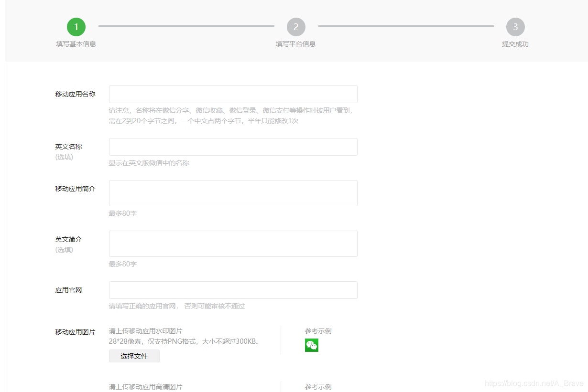The height and width of the screenshot is (392, 588).
Task: Jump to the step 3 circle indicator
Action: tap(515, 27)
